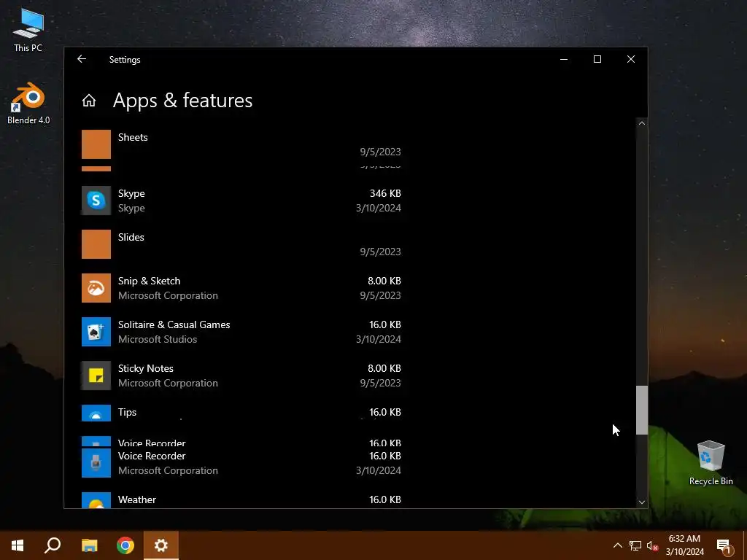Screen dimensions: 747x560
Task: Go back using the Settings back arrow
Action: (82, 59)
